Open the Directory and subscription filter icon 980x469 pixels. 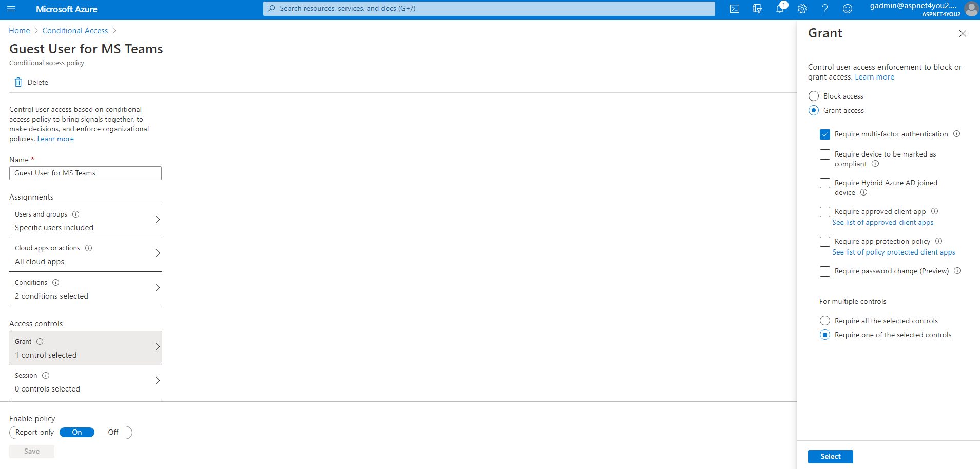(x=757, y=9)
